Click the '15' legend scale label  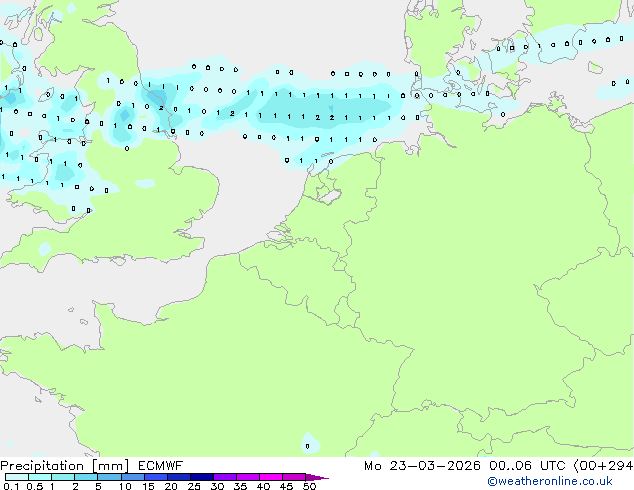148,486
